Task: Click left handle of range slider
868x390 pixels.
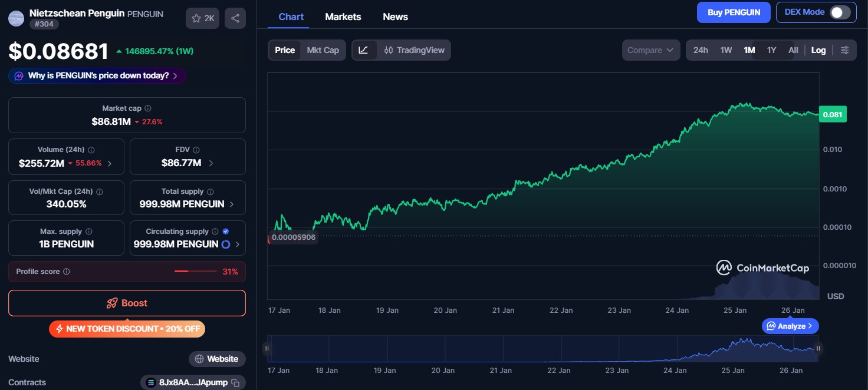Action: coord(267,348)
